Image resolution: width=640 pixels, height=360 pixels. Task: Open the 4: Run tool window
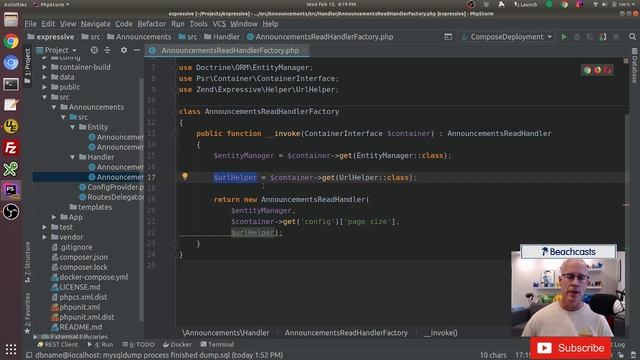coord(100,344)
